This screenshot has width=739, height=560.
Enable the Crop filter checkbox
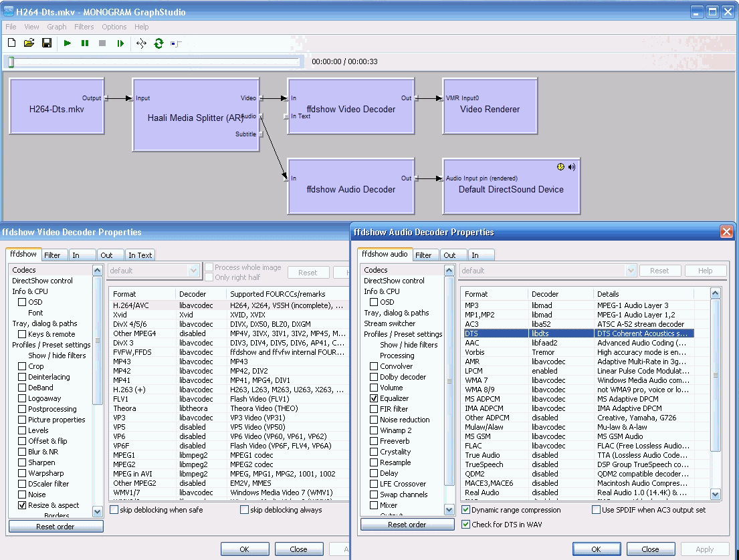[x=22, y=366]
